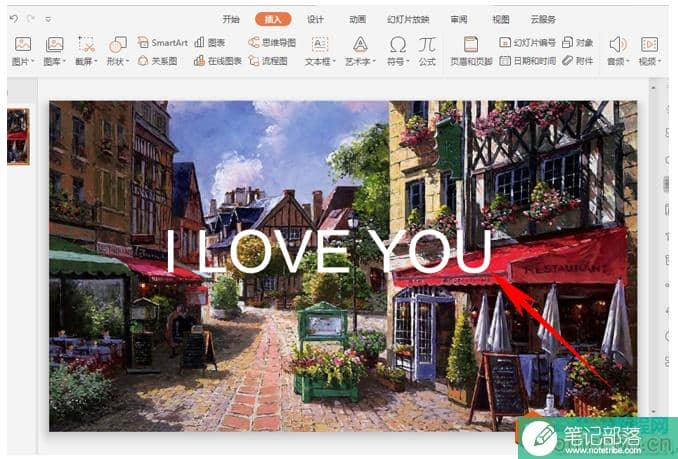The height and width of the screenshot is (459, 678).
Task: Expand the 文本框 dropdown arrow
Action: pos(334,61)
